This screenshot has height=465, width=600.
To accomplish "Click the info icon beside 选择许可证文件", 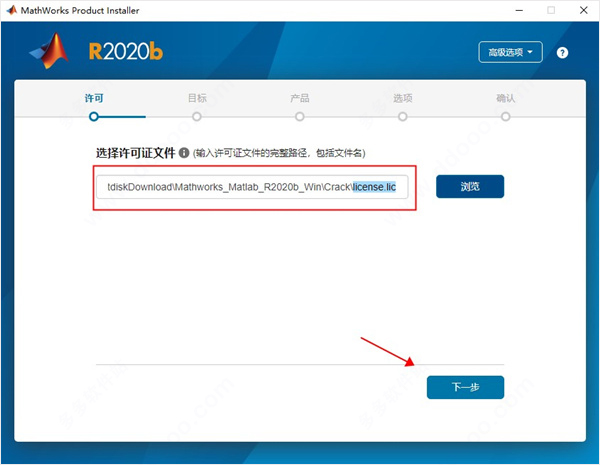I will pyautogui.click(x=184, y=153).
